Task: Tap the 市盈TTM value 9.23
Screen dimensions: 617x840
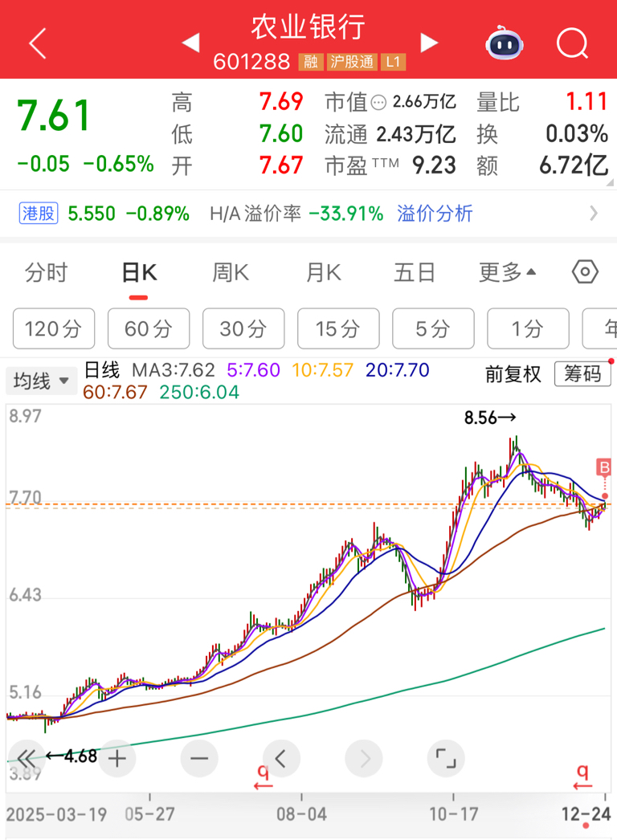Action: (x=434, y=165)
